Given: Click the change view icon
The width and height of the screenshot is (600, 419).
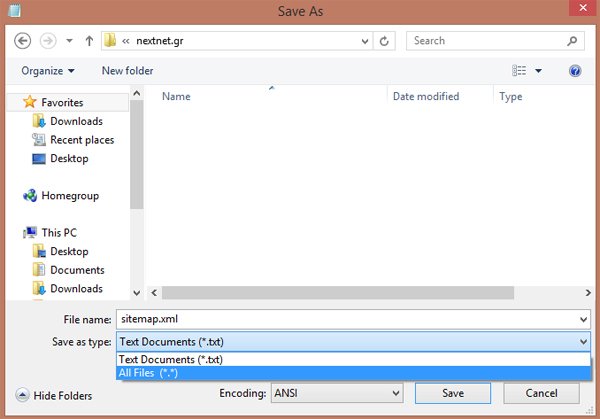Looking at the screenshot, I should [x=519, y=71].
